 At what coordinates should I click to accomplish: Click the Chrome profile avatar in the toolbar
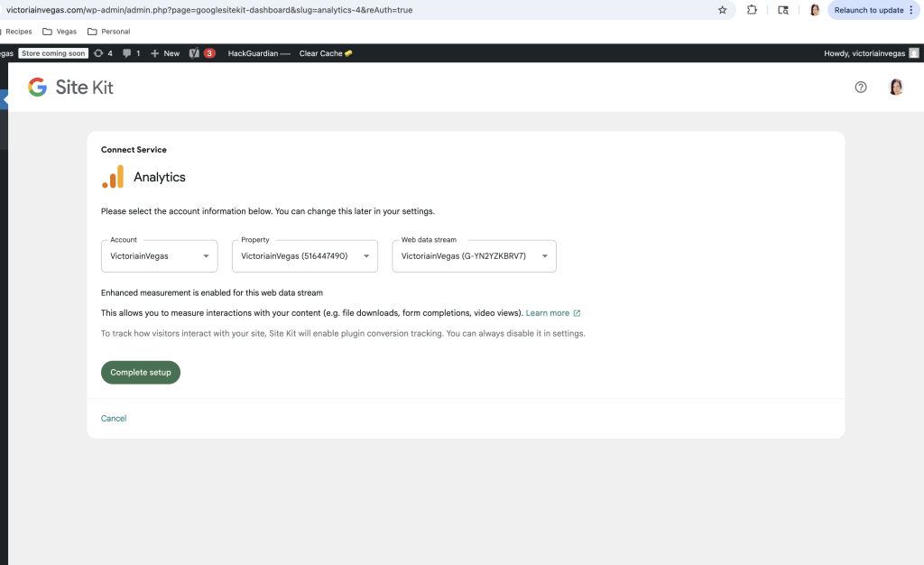pos(815,10)
